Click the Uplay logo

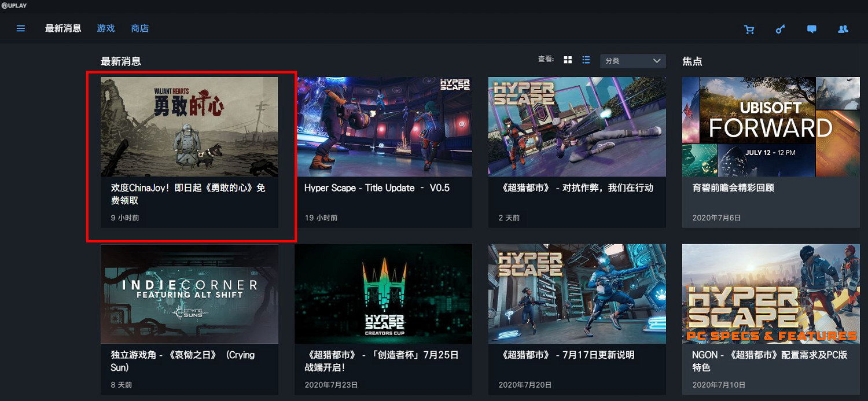click(13, 5)
